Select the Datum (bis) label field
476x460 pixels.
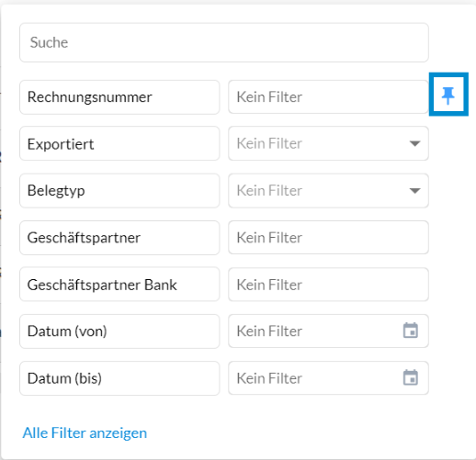point(119,378)
